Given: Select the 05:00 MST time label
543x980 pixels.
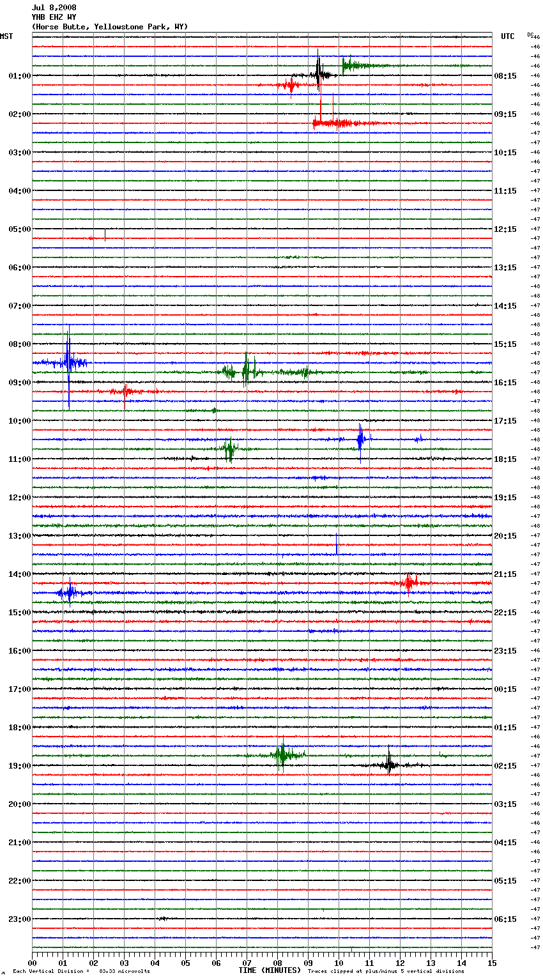Looking at the screenshot, I should pos(20,229).
